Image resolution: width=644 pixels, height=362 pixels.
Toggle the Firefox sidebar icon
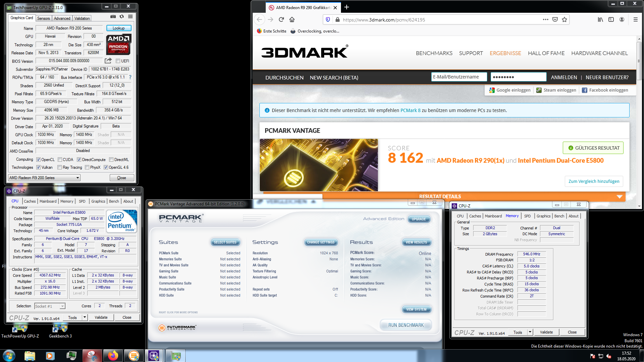click(611, 19)
